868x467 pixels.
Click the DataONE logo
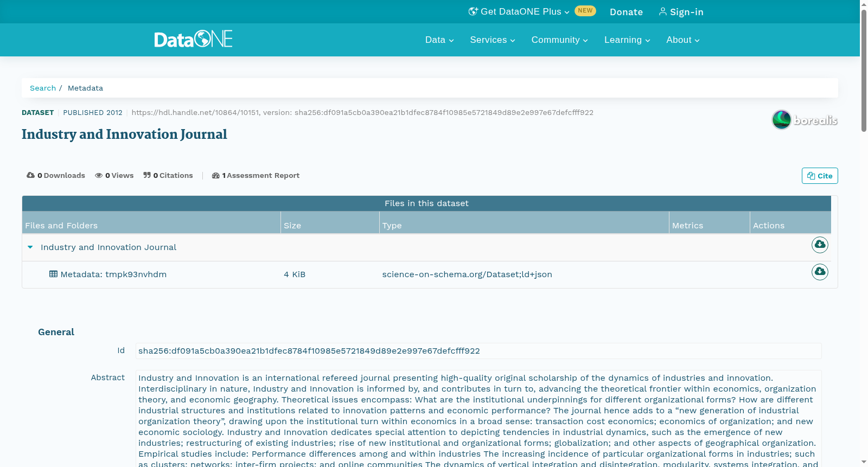coord(193,39)
